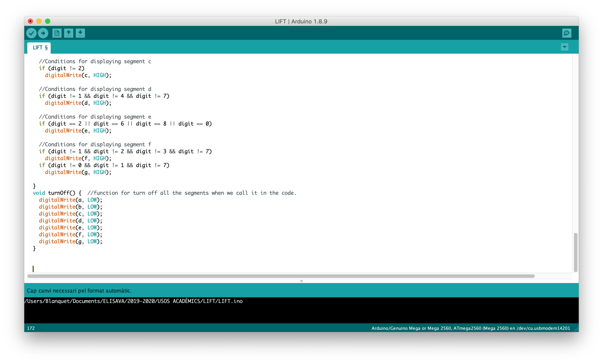The image size is (603, 364).
Task: Click 'digitalWrite(d, LOW);' line
Action: tap(70, 221)
